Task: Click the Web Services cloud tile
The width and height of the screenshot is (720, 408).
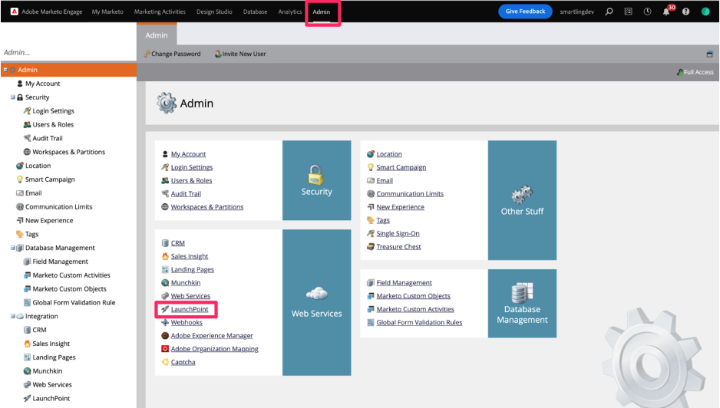Action: 317,302
